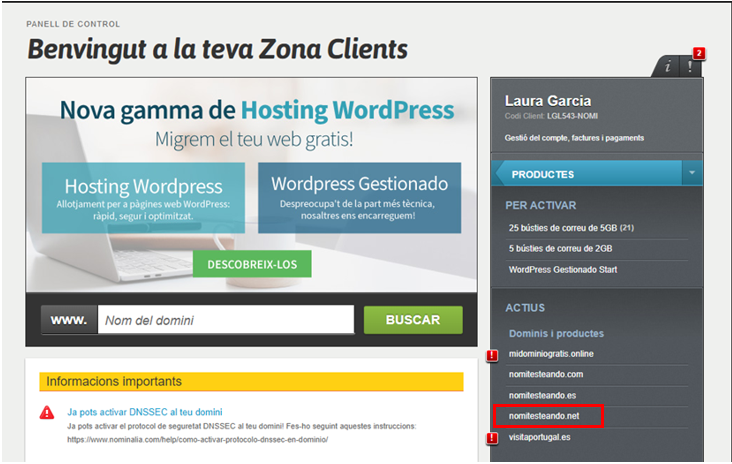Open the info tab icon

click(x=667, y=66)
